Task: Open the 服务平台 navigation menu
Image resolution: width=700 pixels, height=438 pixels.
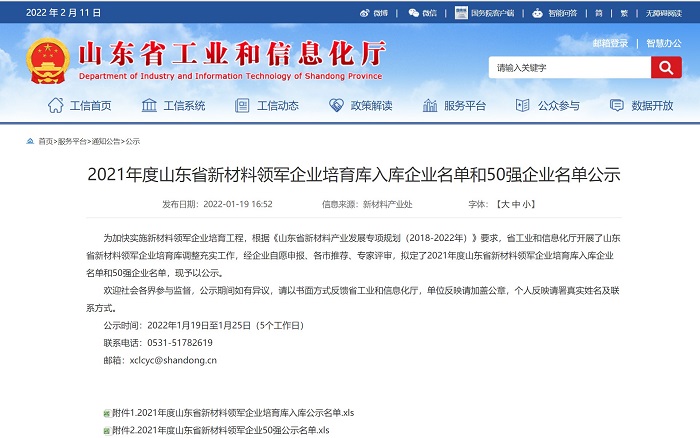Action: [x=455, y=106]
